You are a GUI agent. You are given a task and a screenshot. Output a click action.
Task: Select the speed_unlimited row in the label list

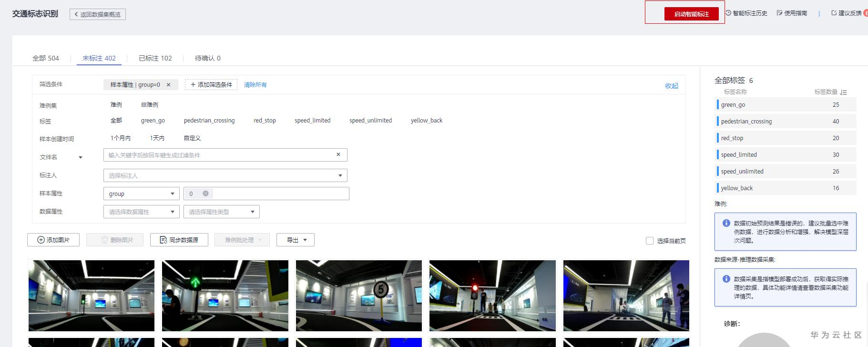pos(786,171)
